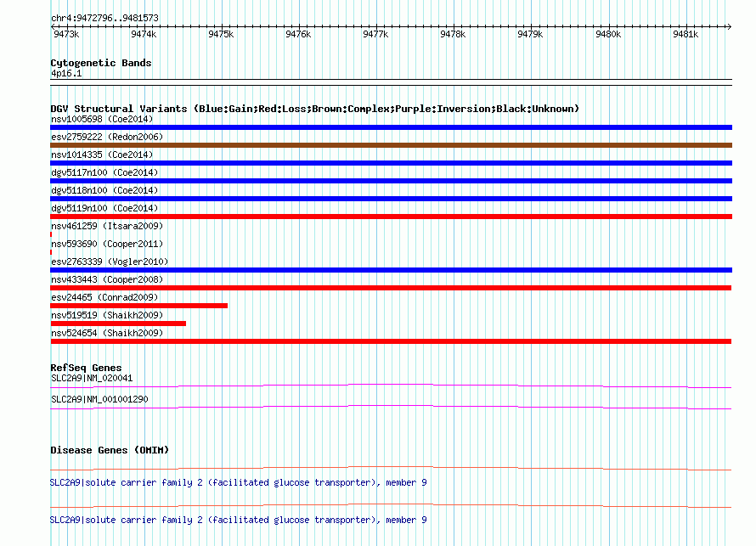Screen dimensions: 756x546
Task: Click the esv24465 (Conrad2009) short red bar
Action: coord(138,306)
